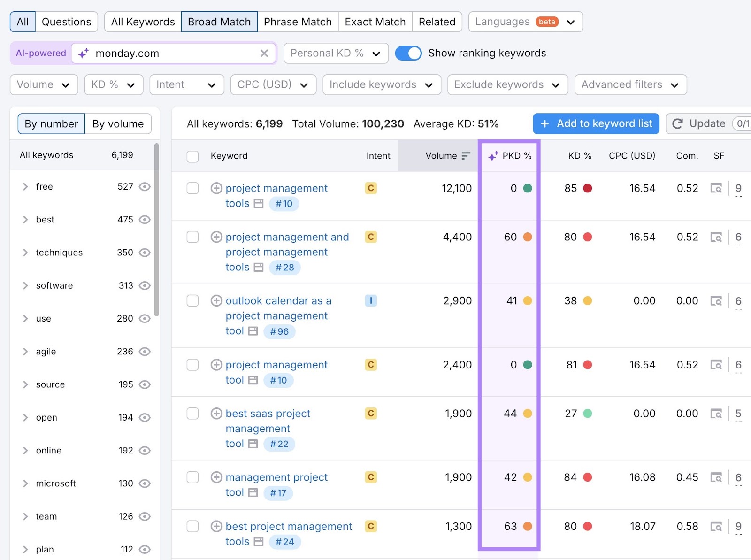This screenshot has width=751, height=560.
Task: Click the plus icon beside 'project management tools'
Action: (216, 188)
